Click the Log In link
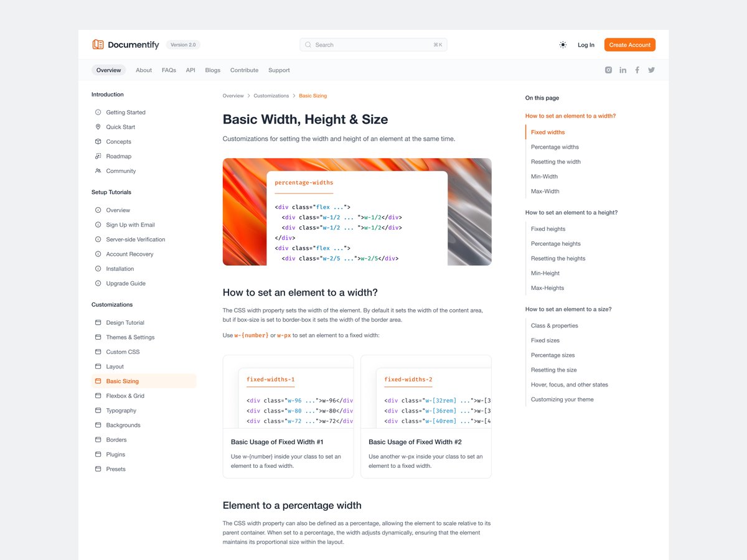 586,44
